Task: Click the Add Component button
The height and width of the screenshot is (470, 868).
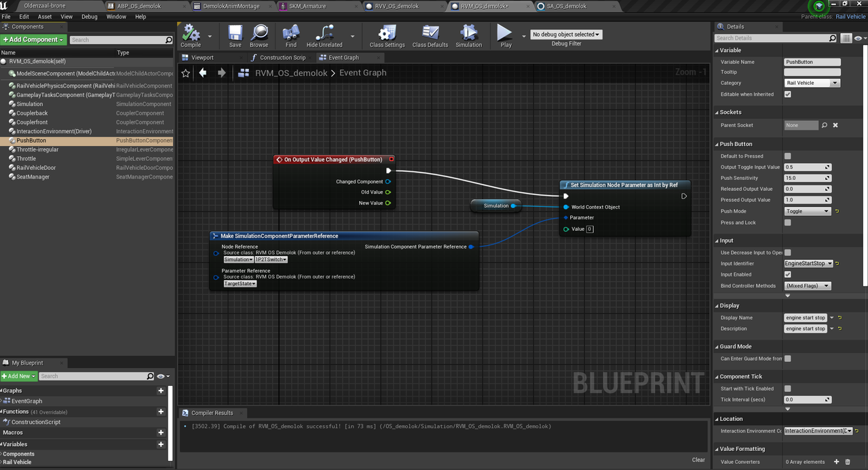Action: [34, 40]
